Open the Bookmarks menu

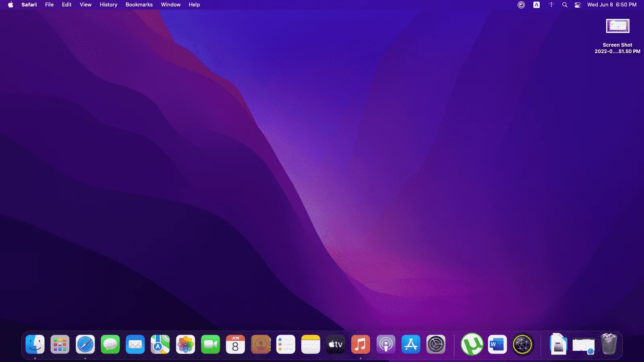(139, 5)
